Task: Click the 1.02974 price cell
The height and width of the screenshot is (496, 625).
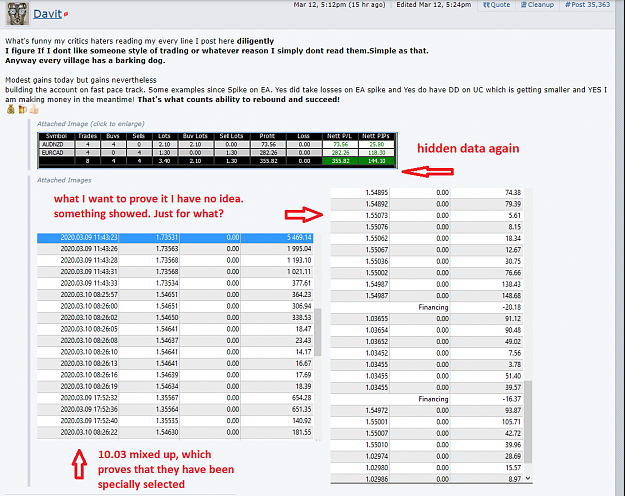Action: click(x=376, y=457)
